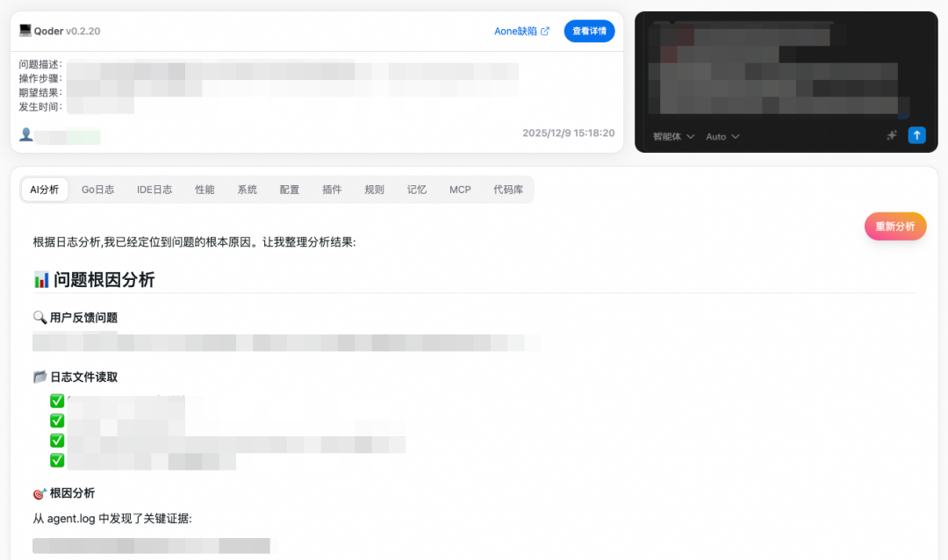Click the Aone缺陷 link
Screen dimensions: 948x560
516,31
